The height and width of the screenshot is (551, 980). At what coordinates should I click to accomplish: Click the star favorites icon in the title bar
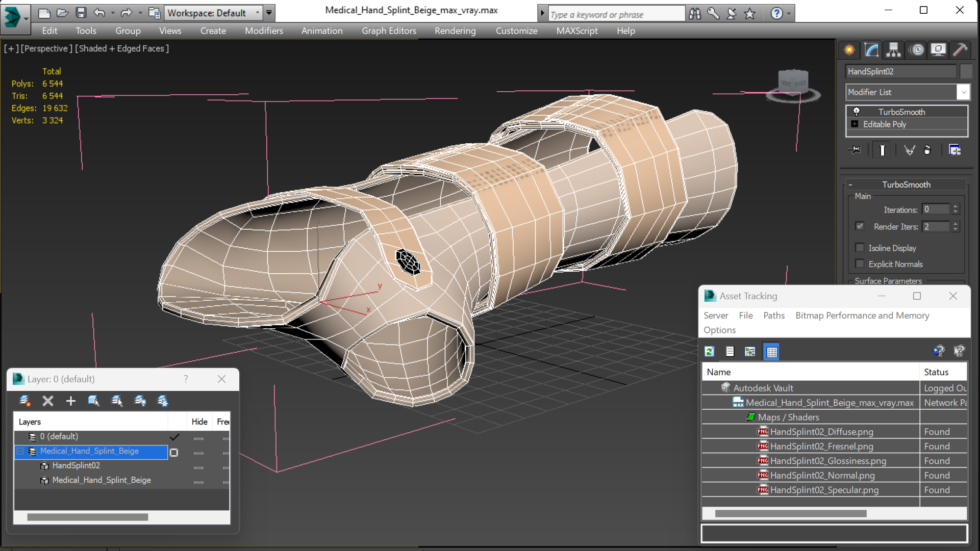click(x=749, y=14)
